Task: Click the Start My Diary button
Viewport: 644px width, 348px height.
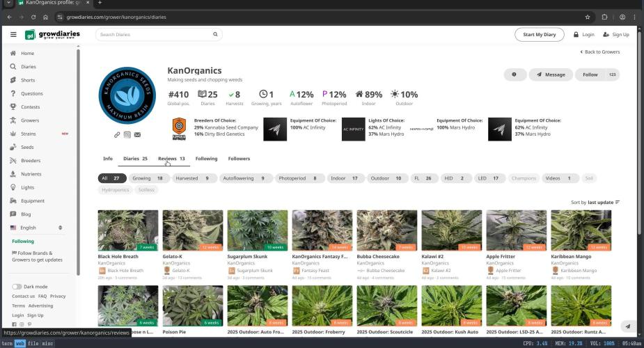Action: click(x=539, y=34)
